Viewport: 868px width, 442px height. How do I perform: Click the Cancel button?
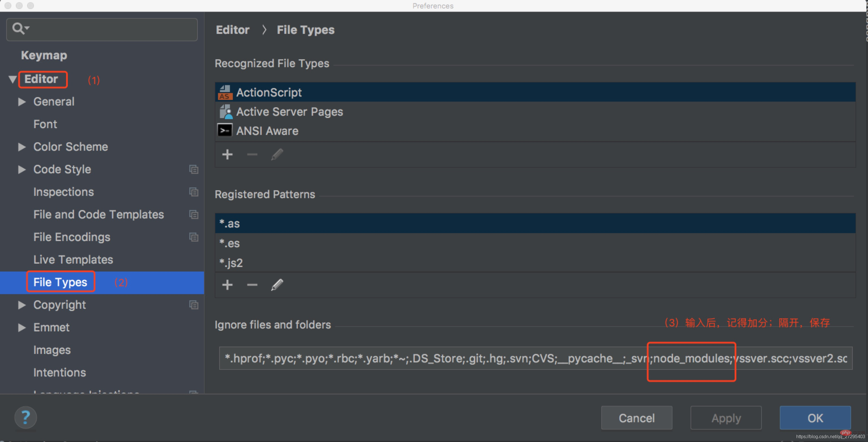pyautogui.click(x=637, y=418)
